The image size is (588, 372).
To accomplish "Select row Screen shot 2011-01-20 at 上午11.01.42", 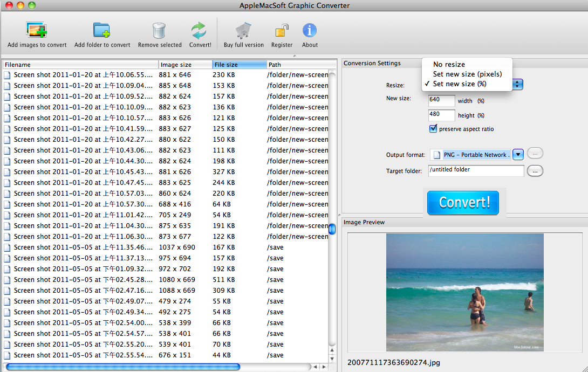I will [x=166, y=216].
